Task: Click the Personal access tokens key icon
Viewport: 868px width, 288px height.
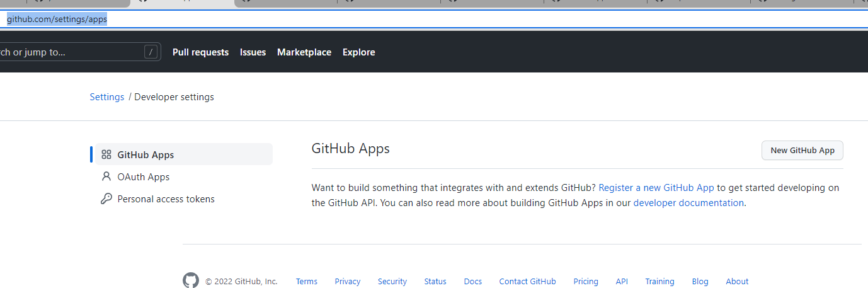Action: 106,199
